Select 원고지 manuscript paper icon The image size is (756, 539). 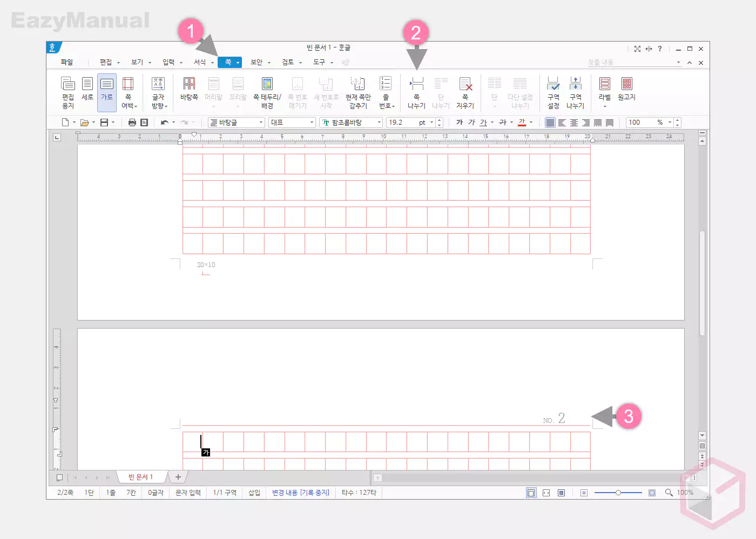tap(626, 89)
